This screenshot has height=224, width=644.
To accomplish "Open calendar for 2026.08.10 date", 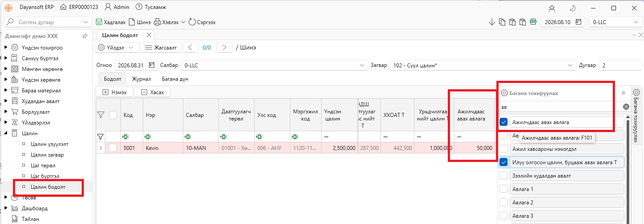I will click(578, 22).
